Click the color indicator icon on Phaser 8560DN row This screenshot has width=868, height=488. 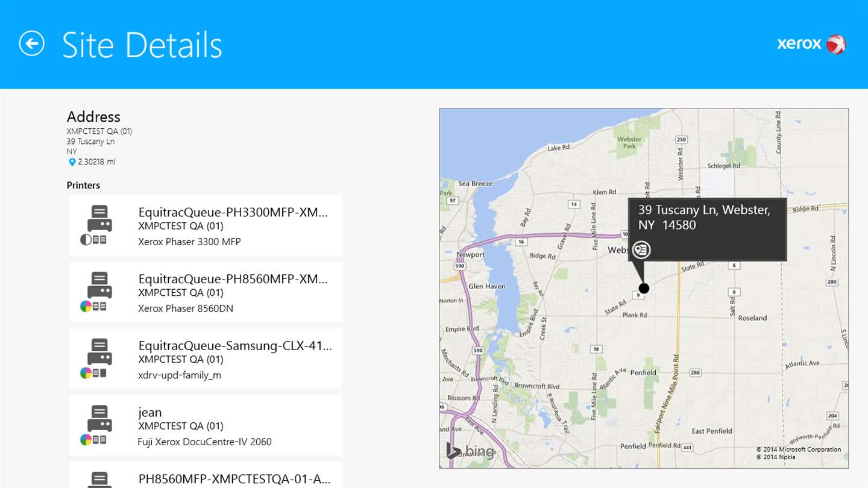tap(86, 306)
